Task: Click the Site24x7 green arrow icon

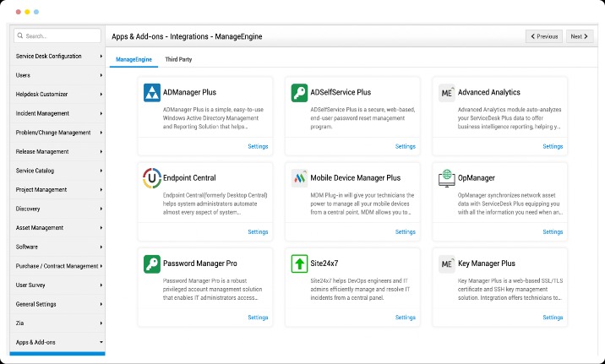Action: point(299,263)
